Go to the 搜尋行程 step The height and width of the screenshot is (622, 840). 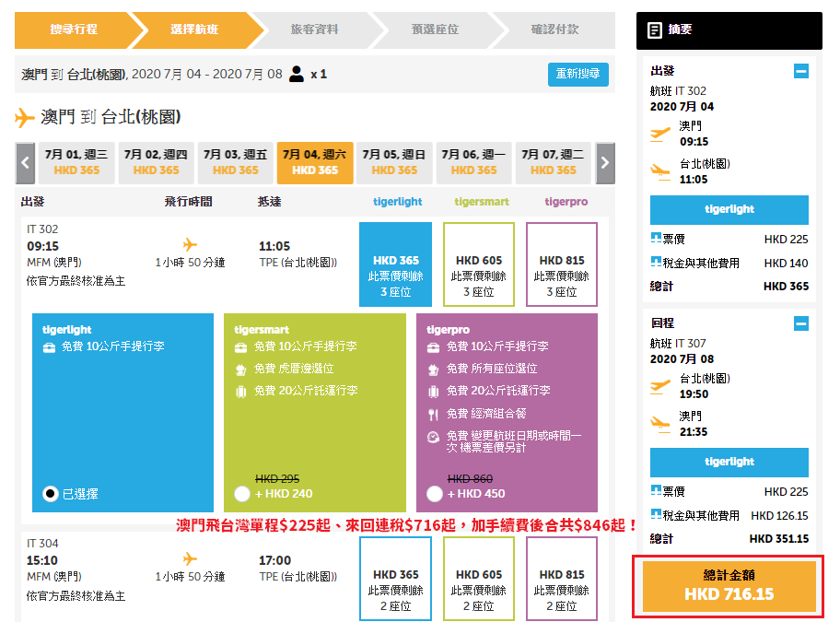(74, 30)
